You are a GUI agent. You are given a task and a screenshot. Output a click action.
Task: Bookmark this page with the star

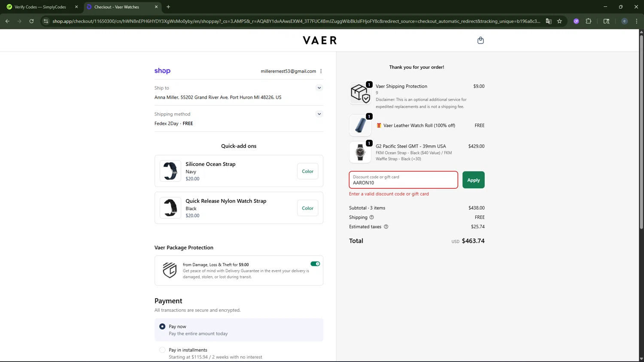559,21
